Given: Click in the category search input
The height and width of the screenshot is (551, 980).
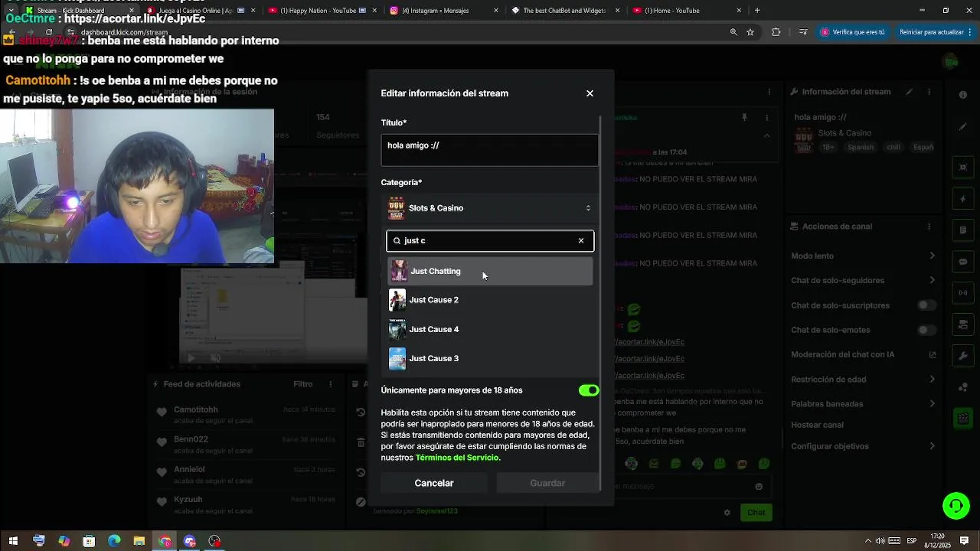Looking at the screenshot, I should coord(490,240).
